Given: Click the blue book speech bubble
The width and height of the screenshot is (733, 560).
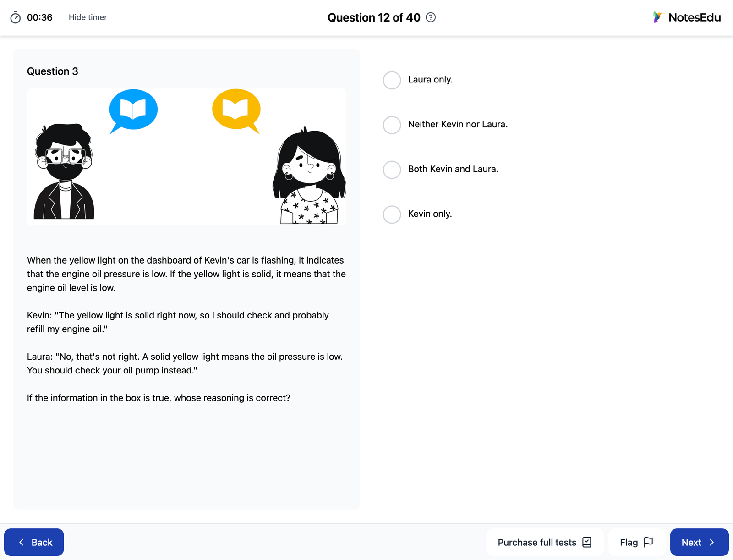Looking at the screenshot, I should point(132,109).
